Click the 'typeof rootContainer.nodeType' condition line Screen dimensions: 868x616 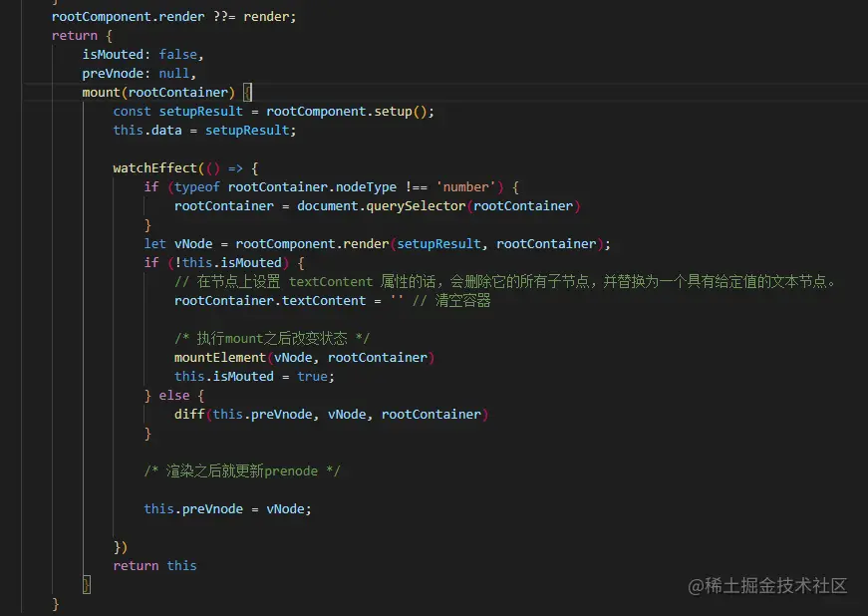331,187
